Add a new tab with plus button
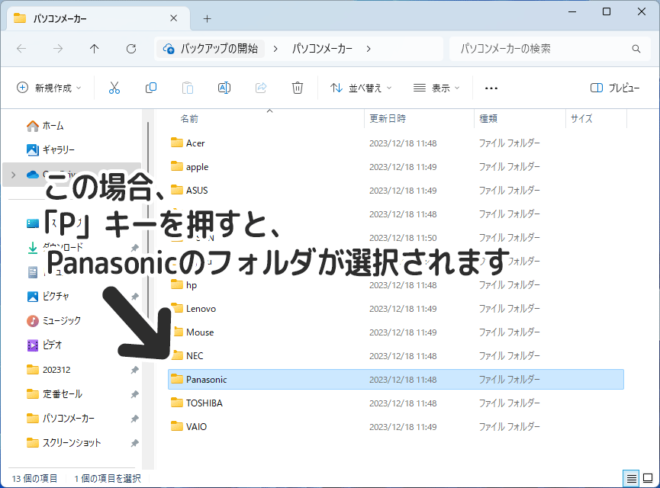Screen dimensions: 660x488 (x=207, y=19)
